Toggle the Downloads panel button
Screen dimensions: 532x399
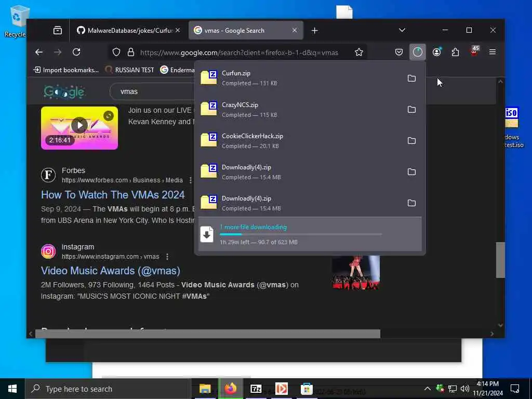pos(418,52)
